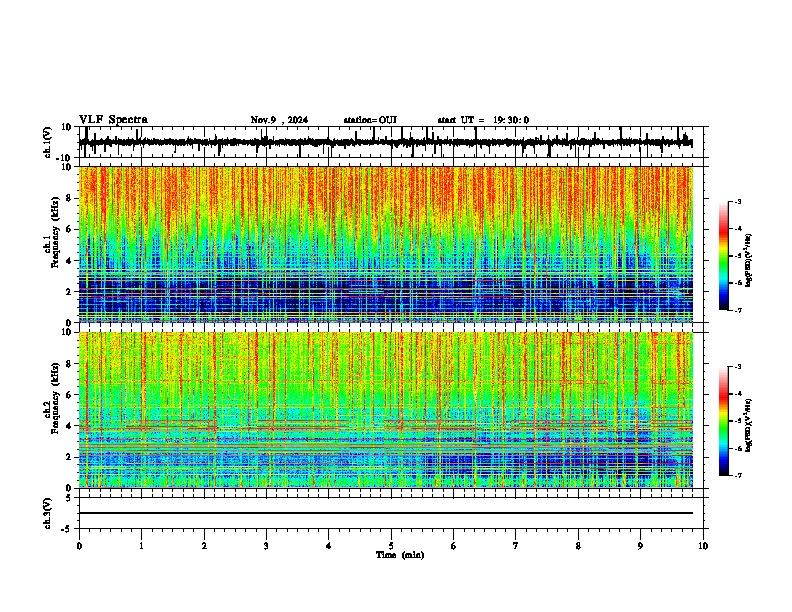Click the ch.1 colorbar "log(PSD)" label
Image resolution: width=792 pixels, height=612 pixels.
click(748, 261)
